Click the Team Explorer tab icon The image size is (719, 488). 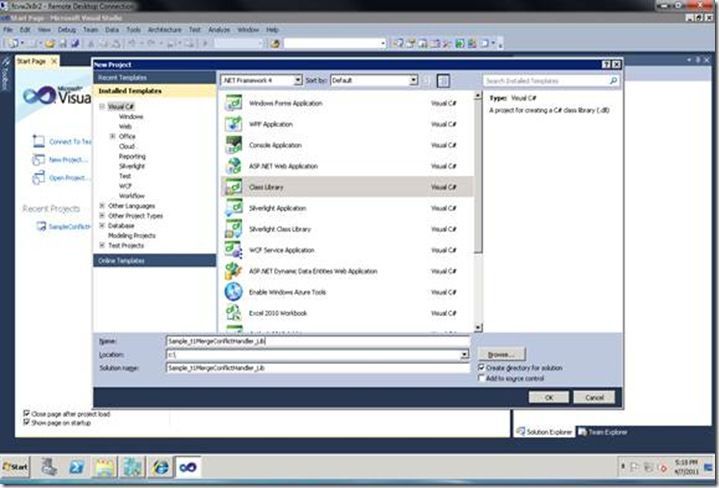tap(582, 432)
